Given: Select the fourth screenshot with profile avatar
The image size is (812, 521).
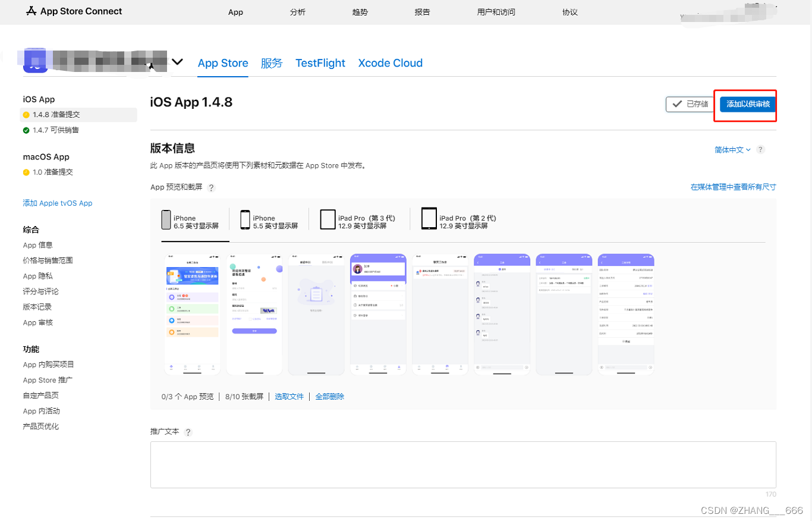Looking at the screenshot, I should coord(378,315).
